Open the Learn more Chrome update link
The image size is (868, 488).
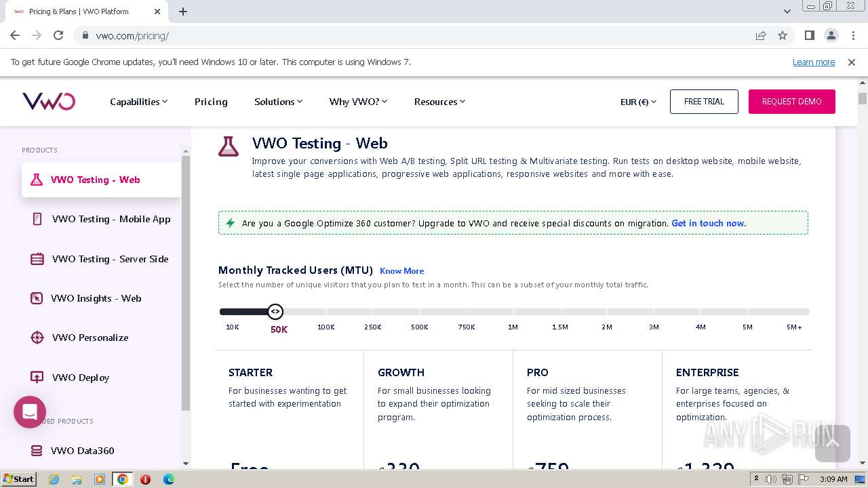[814, 62]
